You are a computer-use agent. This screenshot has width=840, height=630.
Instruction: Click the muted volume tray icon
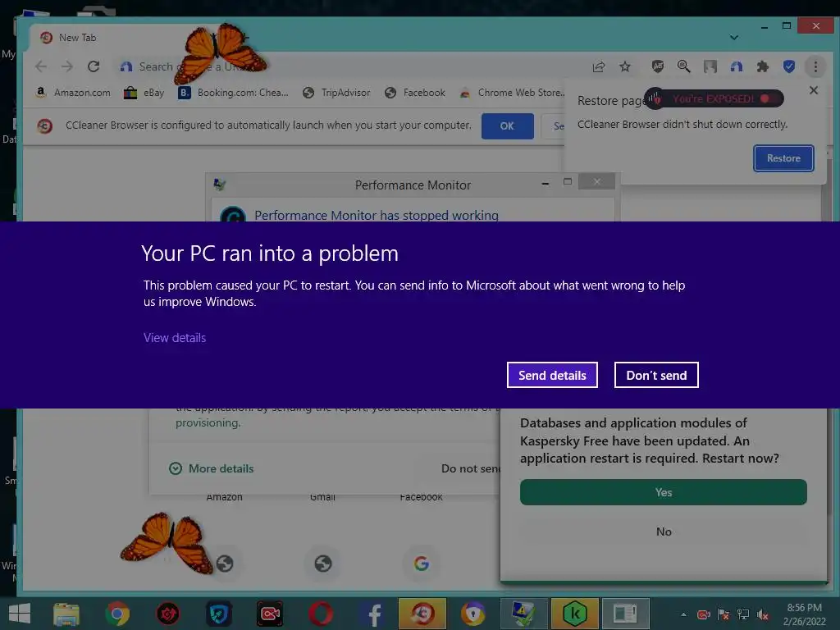(x=763, y=614)
